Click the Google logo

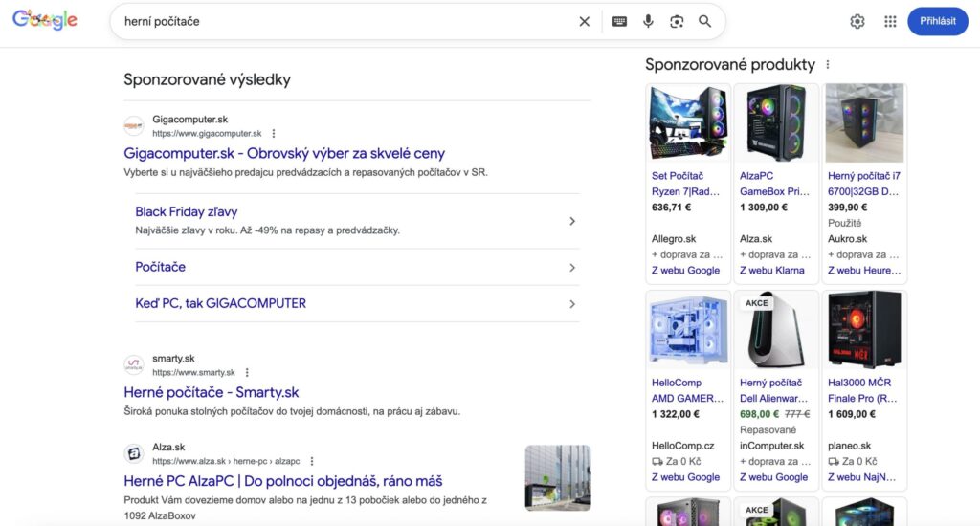coord(45,20)
